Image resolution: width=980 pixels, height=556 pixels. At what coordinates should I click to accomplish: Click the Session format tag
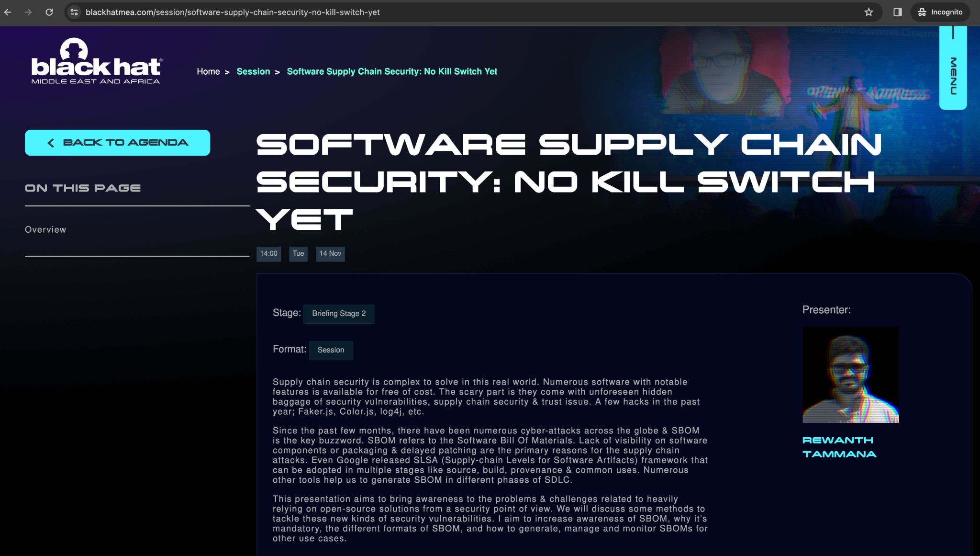[x=331, y=350]
